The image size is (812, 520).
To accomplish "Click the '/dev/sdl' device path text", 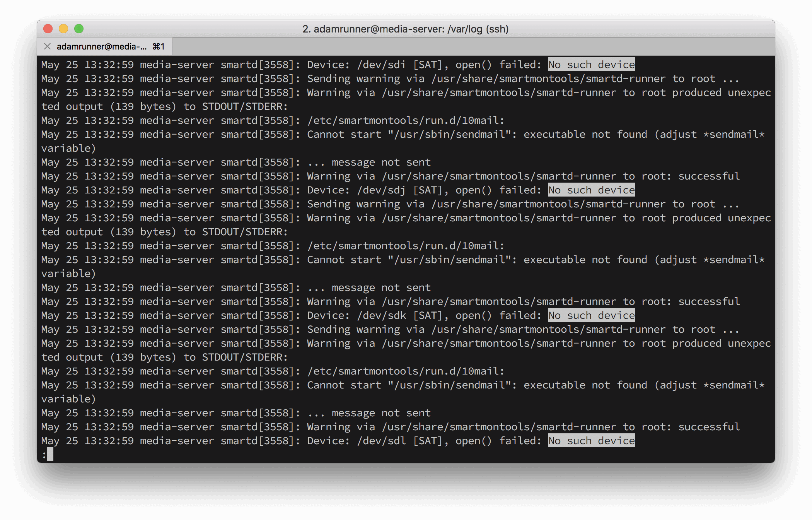I will pyautogui.click(x=381, y=441).
